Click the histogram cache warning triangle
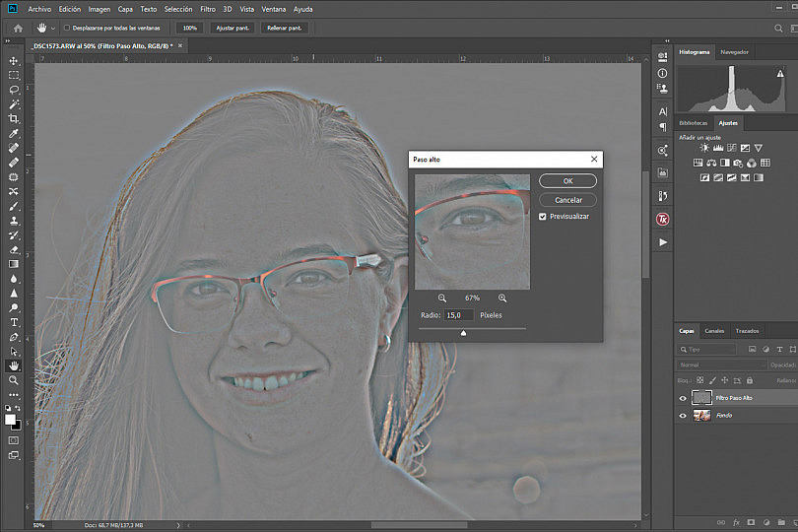Image resolution: width=798 pixels, height=532 pixels. (780, 73)
